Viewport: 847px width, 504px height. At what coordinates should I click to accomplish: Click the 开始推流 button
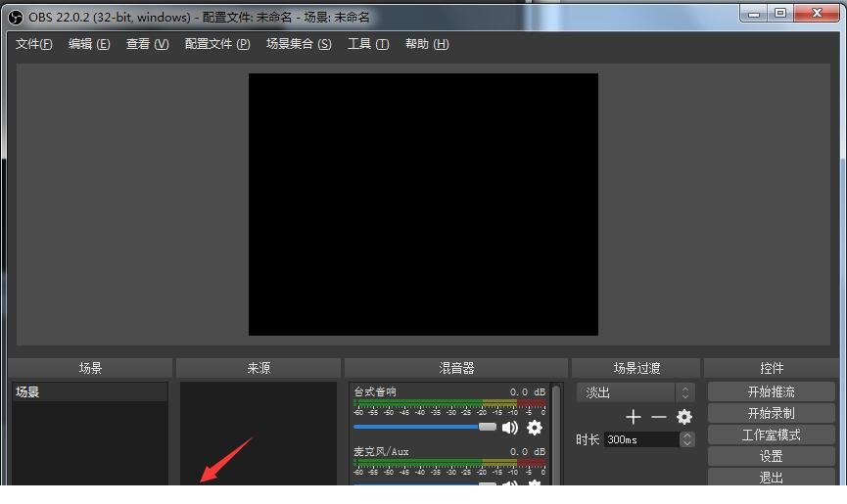771,391
